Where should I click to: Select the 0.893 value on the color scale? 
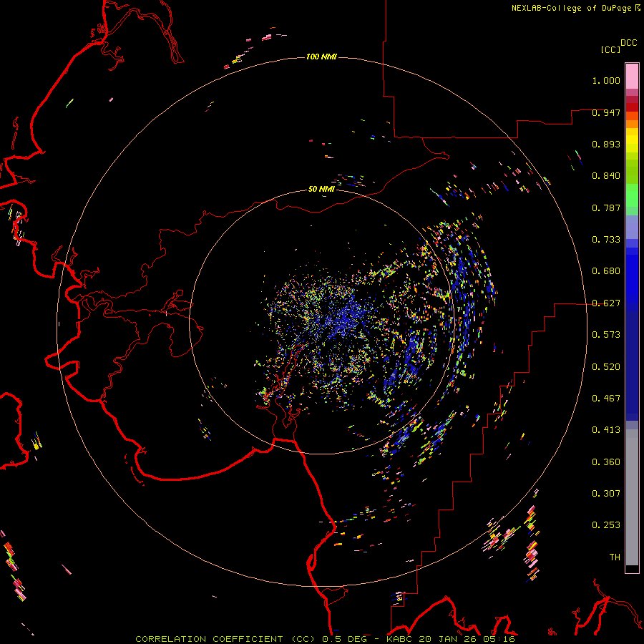(x=606, y=144)
